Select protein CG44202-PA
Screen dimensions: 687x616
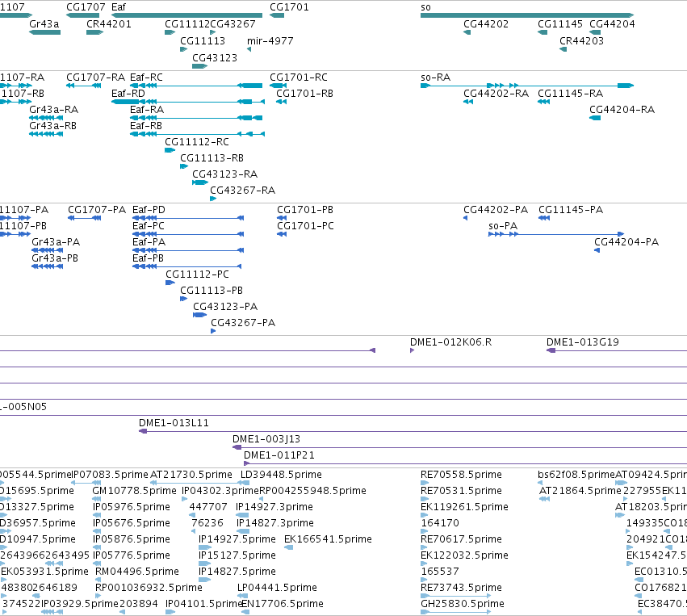tap(496, 210)
